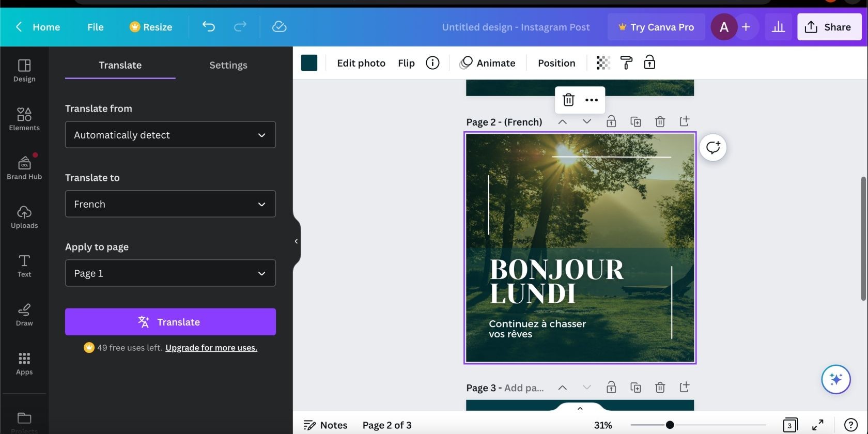Image resolution: width=868 pixels, height=434 pixels.
Task: Open the Position panel
Action: pos(556,63)
